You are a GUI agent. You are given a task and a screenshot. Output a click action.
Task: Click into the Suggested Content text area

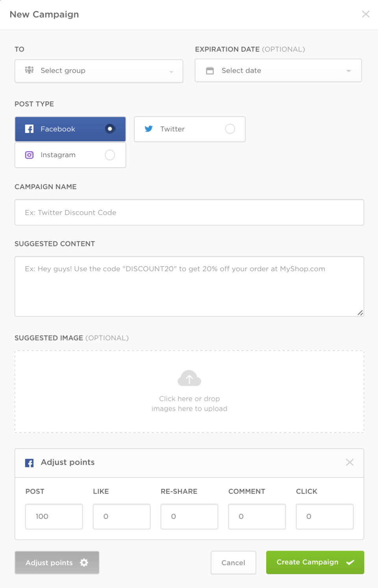coord(189,286)
